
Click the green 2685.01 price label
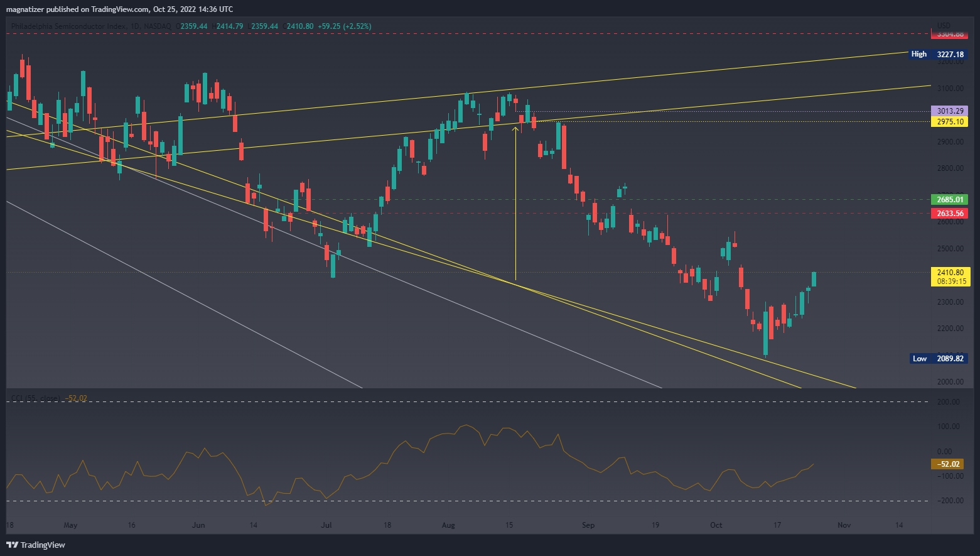(949, 200)
